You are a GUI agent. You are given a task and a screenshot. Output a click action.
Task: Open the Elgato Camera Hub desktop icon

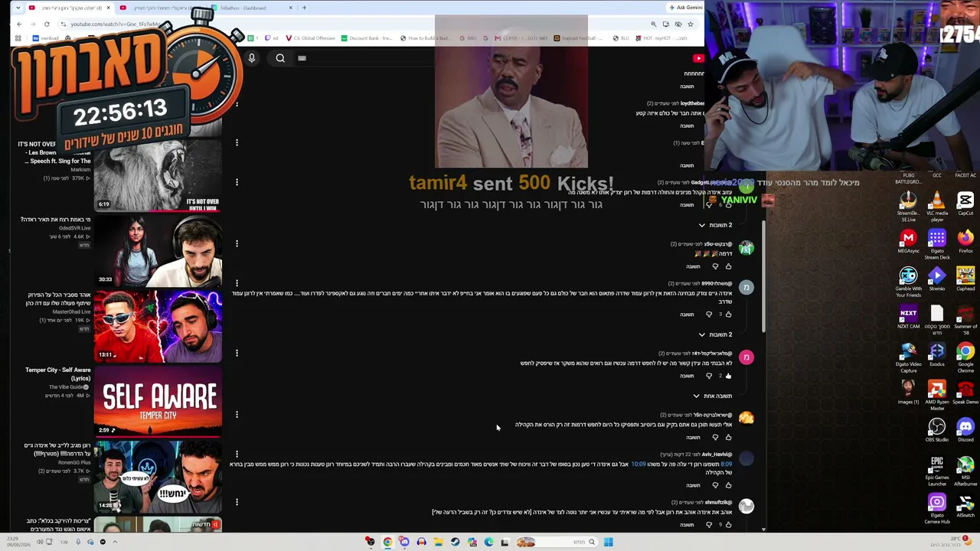pos(936,509)
